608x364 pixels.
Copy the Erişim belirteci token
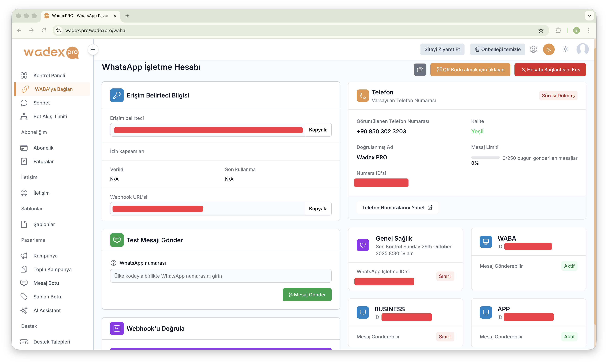coord(318,130)
